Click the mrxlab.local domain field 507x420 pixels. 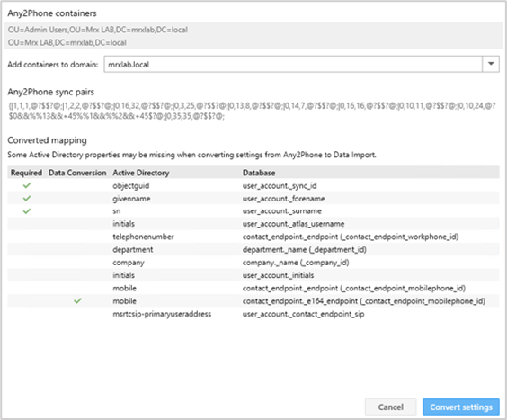(293, 64)
